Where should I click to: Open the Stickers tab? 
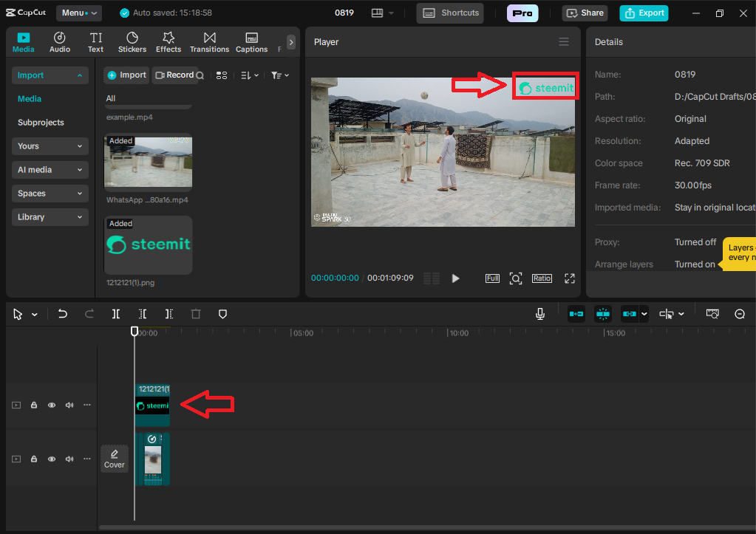tap(132, 42)
